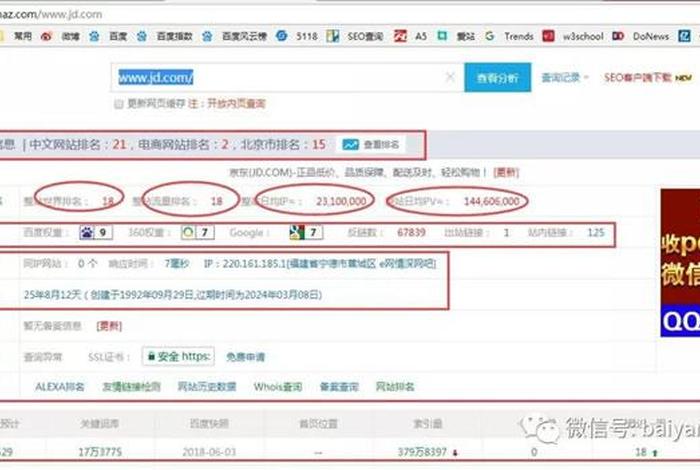Click the 免费申请 SSL link
The image size is (700, 470).
point(246,357)
